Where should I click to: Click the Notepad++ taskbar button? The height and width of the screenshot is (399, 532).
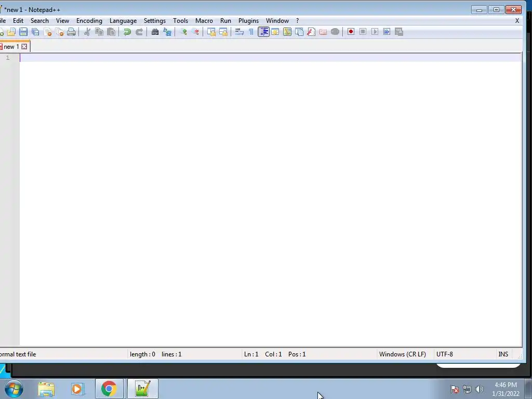click(143, 389)
